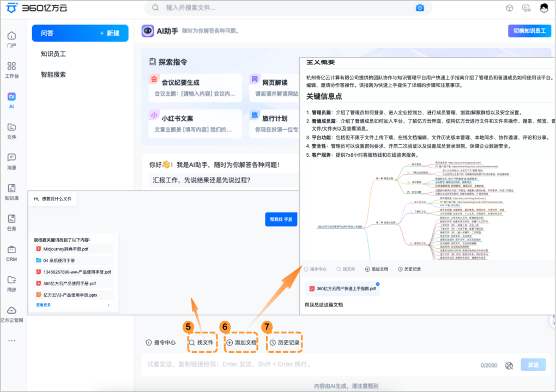Select the AI icon in the sidebar

tap(11, 96)
